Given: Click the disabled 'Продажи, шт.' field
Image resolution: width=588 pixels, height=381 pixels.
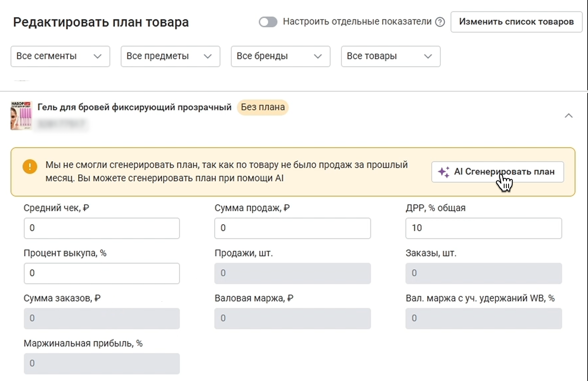Looking at the screenshot, I should point(292,273).
